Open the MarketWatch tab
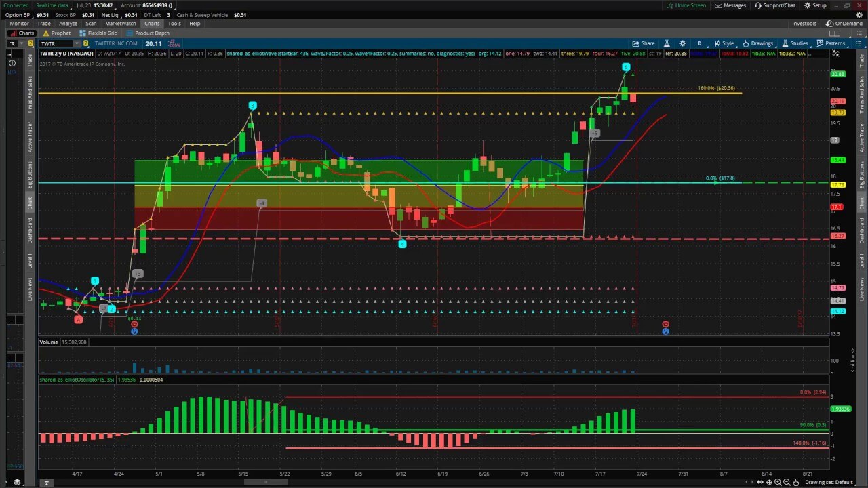This screenshot has height=488, width=868. coord(120,24)
